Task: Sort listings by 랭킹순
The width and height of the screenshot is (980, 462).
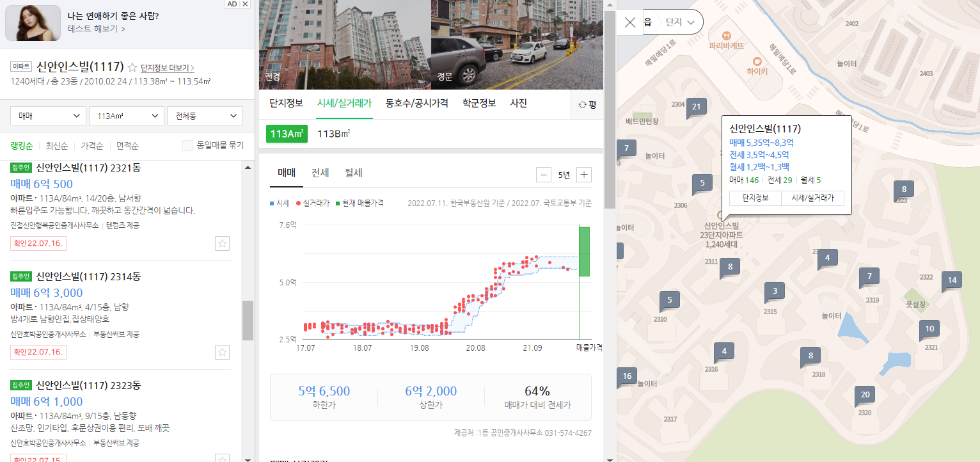Action: pyautogui.click(x=22, y=146)
